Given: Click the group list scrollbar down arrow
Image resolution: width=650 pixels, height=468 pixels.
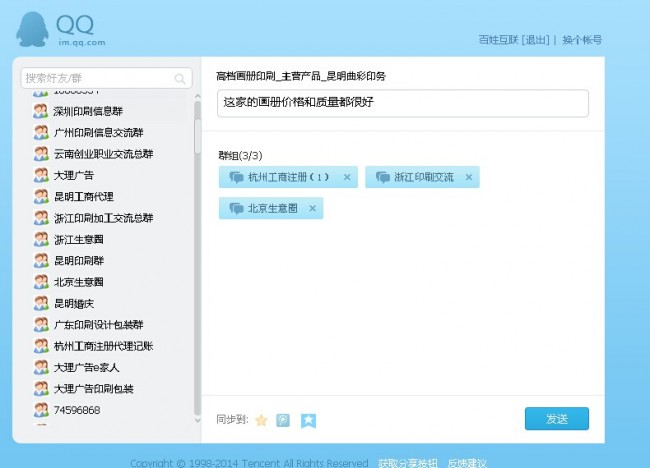Looking at the screenshot, I should coord(198,420).
